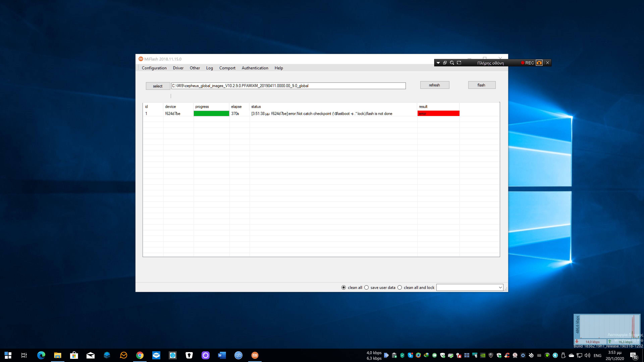Select the 'clean all and lock' option
Screen dimensions: 644x362
point(400,288)
